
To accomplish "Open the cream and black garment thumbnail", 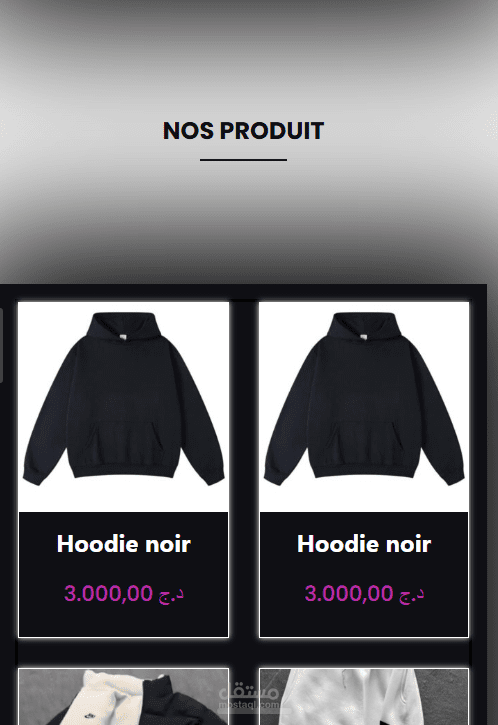I will point(123,697).
